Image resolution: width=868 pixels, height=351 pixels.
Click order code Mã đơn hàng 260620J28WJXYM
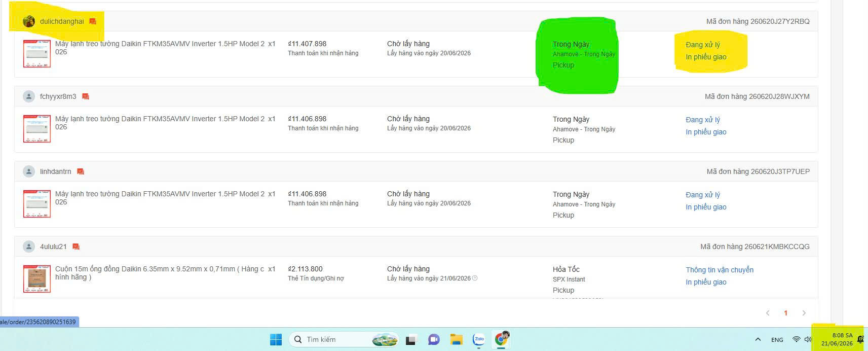pyautogui.click(x=757, y=96)
